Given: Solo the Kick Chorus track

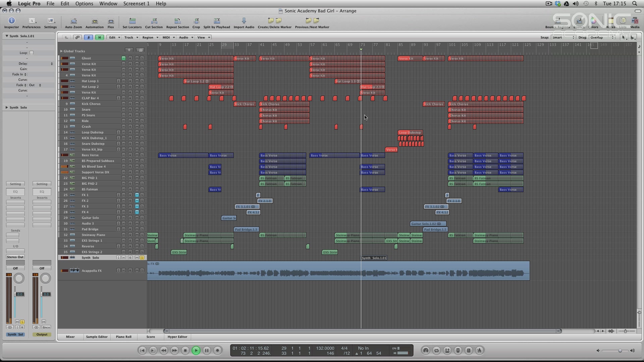Looking at the screenshot, I should (142, 104).
